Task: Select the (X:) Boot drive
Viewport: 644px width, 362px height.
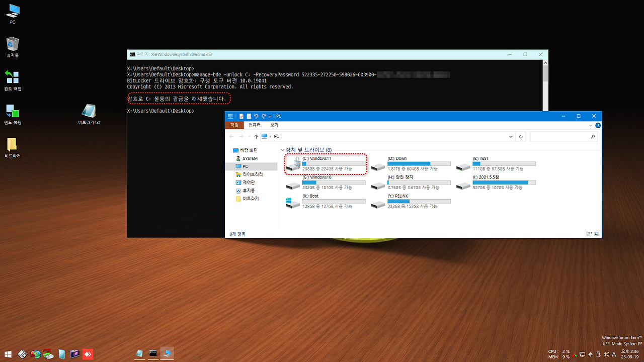Action: pyautogui.click(x=326, y=202)
